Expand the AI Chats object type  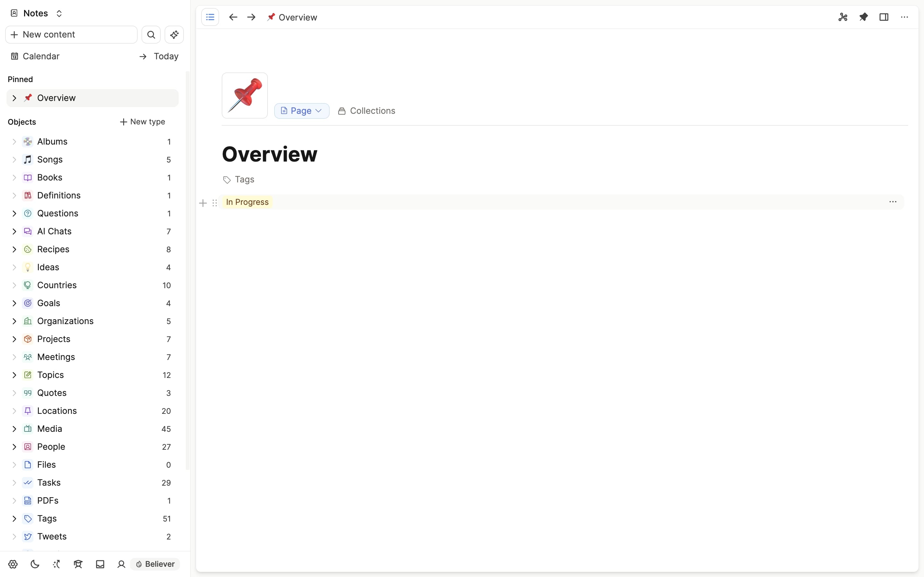click(14, 231)
